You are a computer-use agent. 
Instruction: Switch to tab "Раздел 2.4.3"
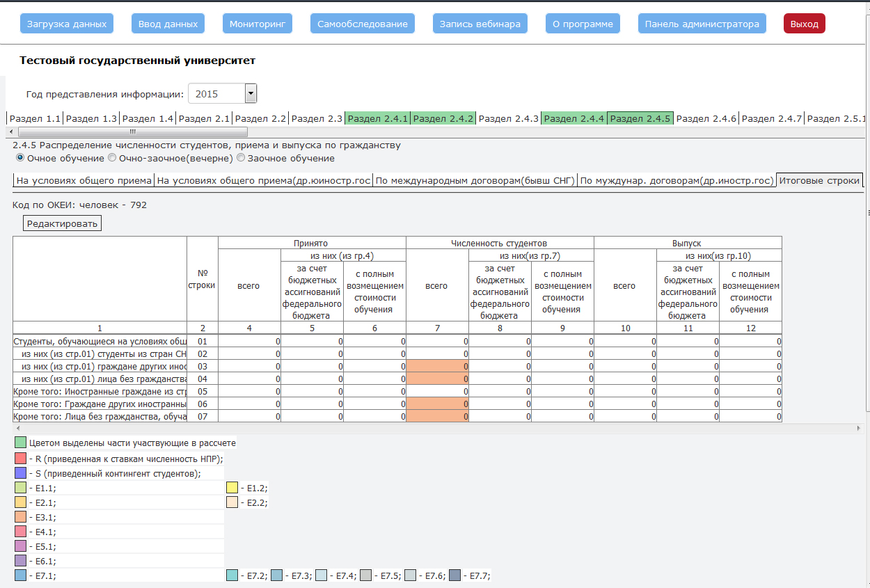click(x=509, y=118)
